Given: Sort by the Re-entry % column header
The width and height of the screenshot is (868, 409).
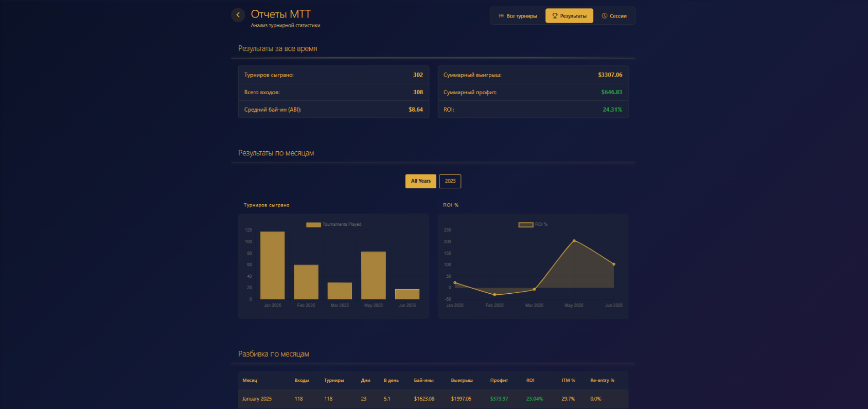Looking at the screenshot, I should [x=603, y=381].
